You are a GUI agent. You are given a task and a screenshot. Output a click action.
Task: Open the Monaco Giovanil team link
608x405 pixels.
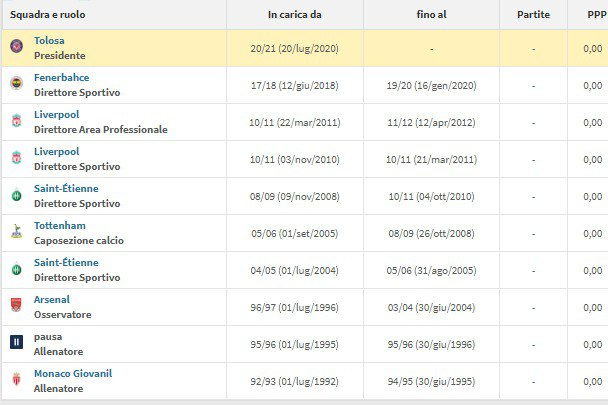(x=73, y=374)
